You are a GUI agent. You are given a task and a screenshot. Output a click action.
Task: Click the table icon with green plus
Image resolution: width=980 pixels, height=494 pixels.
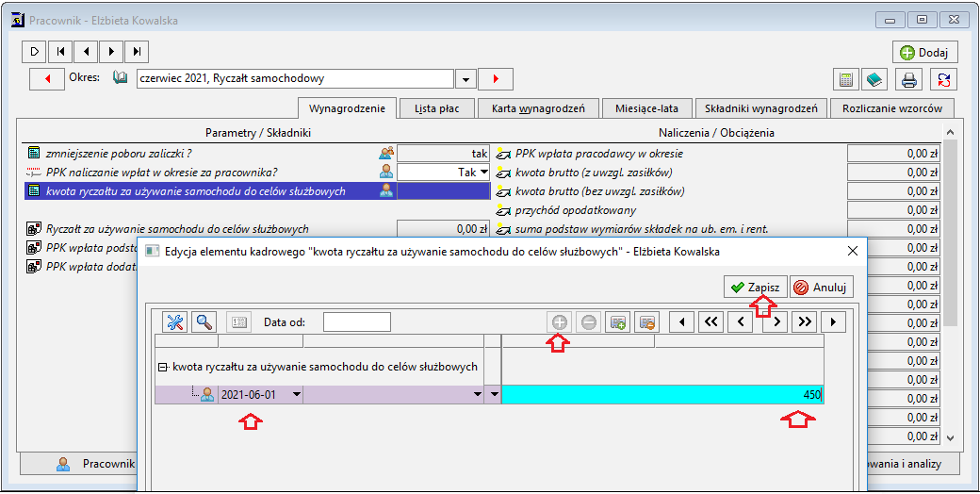pos(619,322)
